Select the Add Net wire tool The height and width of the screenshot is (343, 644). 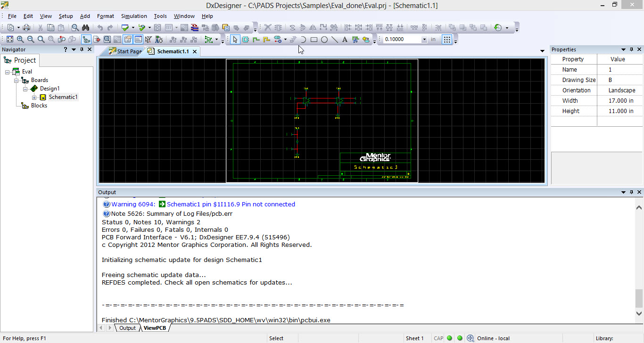click(256, 40)
